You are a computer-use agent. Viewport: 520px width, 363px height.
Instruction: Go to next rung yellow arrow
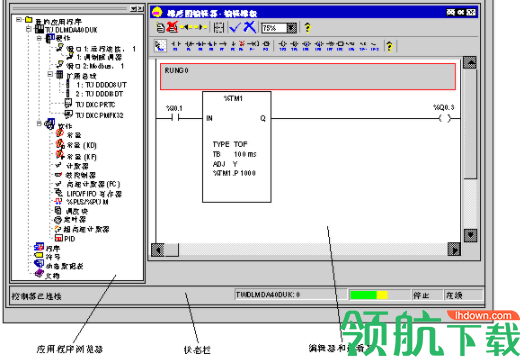tap(200, 27)
